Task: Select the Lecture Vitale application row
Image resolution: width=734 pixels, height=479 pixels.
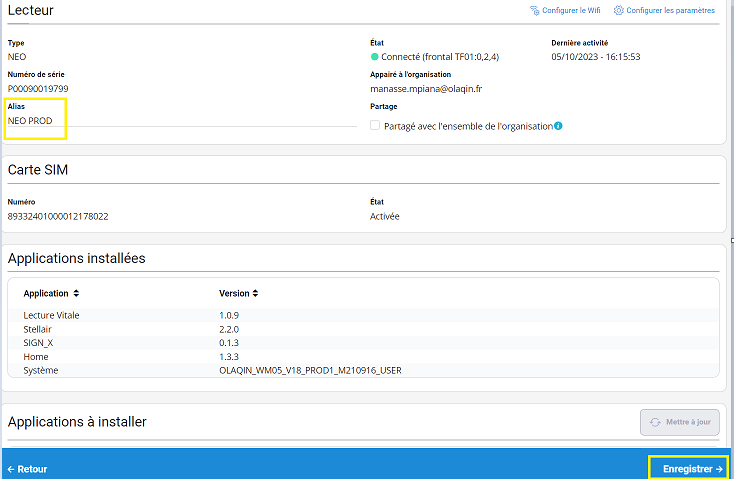Action: 51,315
